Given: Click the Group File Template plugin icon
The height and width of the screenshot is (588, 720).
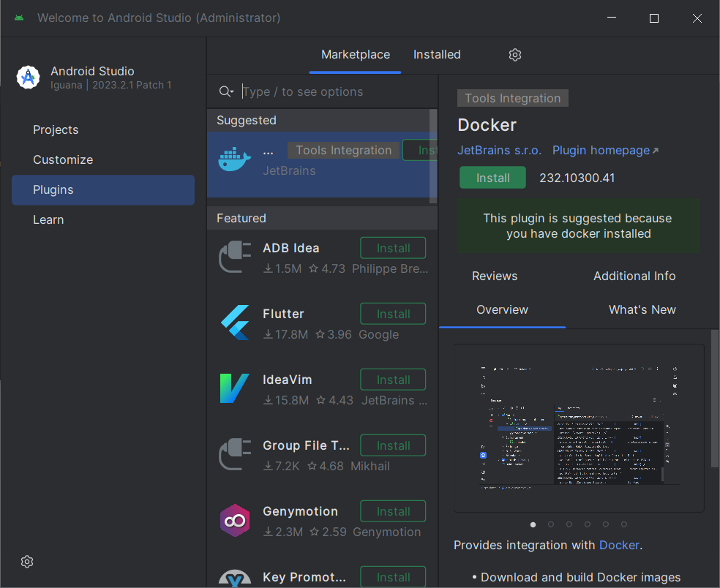Looking at the screenshot, I should tap(235, 454).
